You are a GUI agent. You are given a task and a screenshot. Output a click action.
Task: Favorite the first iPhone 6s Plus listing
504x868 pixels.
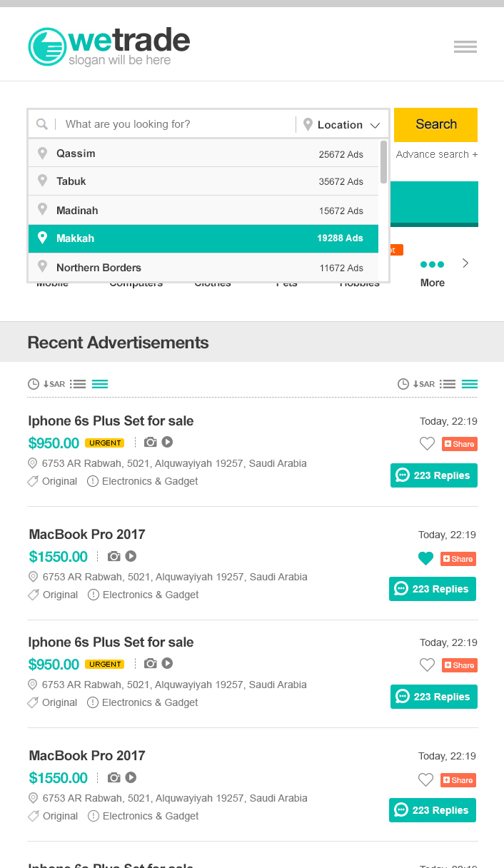coord(427,444)
